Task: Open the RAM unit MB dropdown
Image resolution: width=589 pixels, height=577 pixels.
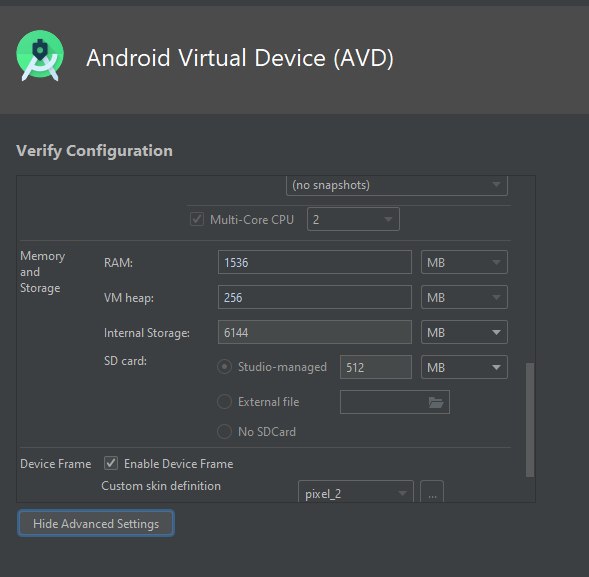Action: pos(464,262)
